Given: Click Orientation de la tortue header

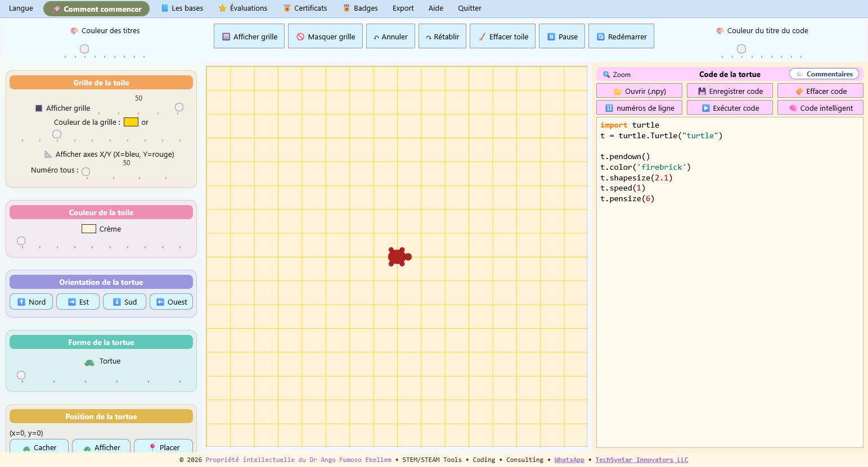Looking at the screenshot, I should tap(101, 282).
